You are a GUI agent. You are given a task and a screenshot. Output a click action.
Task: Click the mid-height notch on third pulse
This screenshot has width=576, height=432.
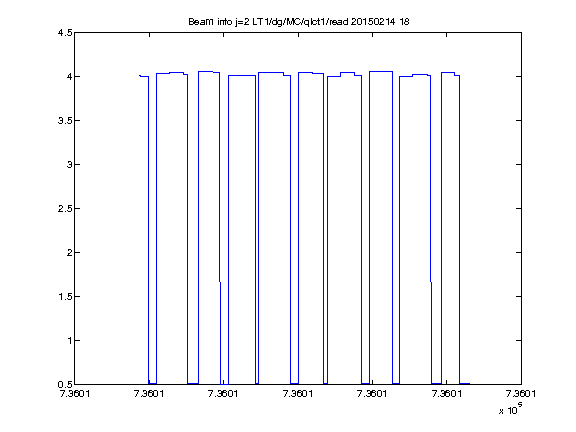pyautogui.click(x=220, y=282)
